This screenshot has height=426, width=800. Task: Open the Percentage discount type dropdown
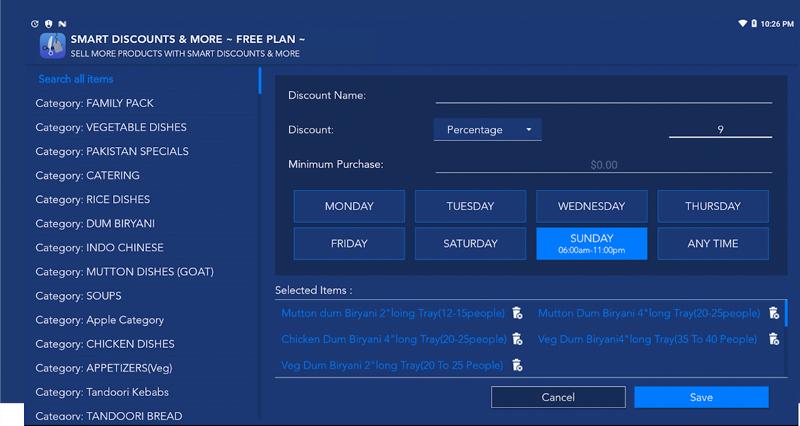tap(488, 129)
